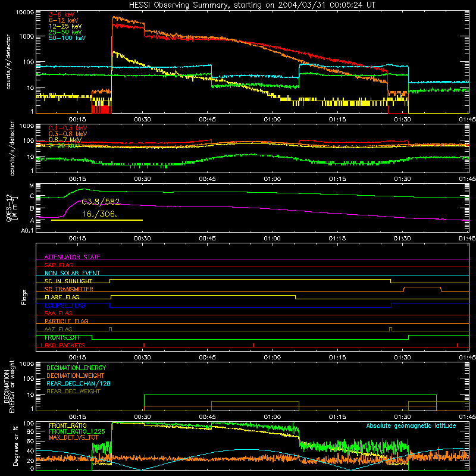The image size is (476, 476).
Task: Click the Absolute geomagnetic latitude label
Action: click(411, 426)
